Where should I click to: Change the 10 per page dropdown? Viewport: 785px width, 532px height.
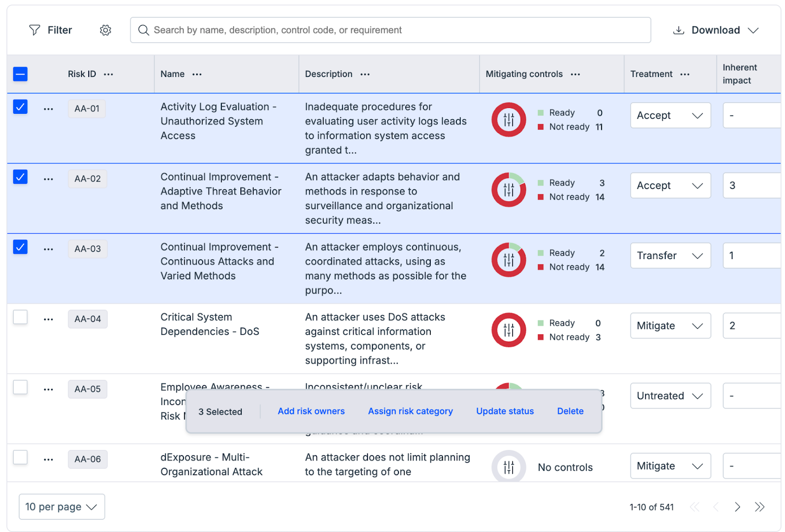(x=62, y=506)
